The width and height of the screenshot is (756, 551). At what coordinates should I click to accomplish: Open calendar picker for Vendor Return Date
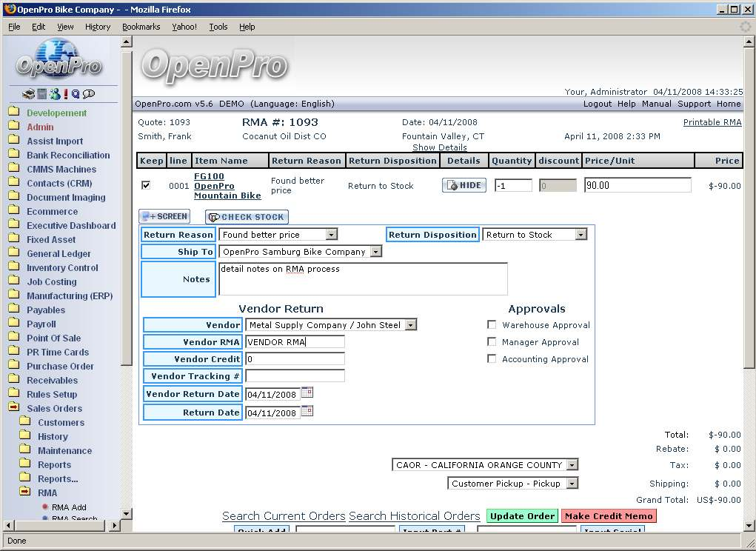tap(307, 393)
